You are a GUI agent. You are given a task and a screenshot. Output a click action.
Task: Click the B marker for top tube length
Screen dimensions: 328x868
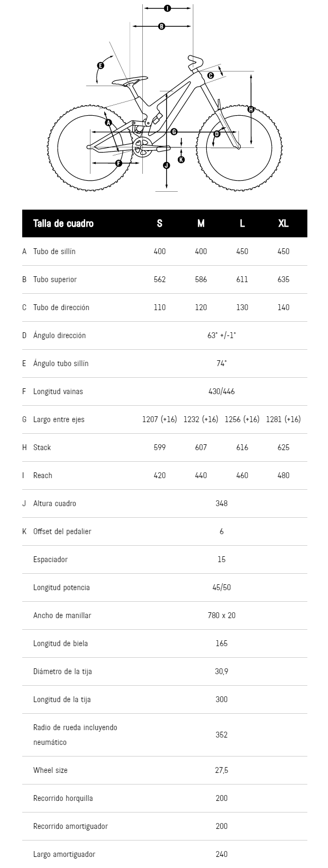tap(162, 26)
